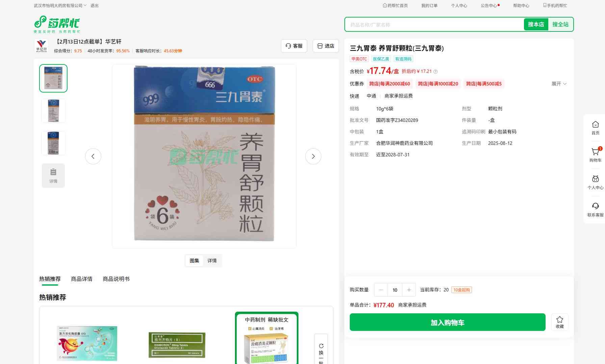Contact customer service via headset sidebar icon
This screenshot has width=605, height=364.
coord(595,206)
